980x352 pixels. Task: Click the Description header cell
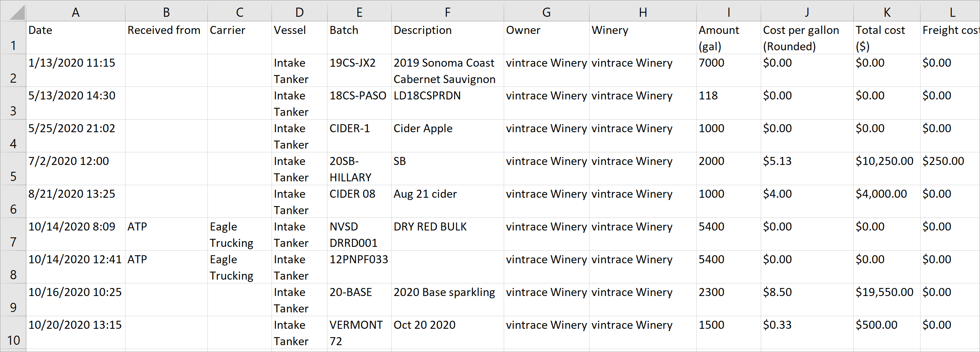[x=447, y=38]
